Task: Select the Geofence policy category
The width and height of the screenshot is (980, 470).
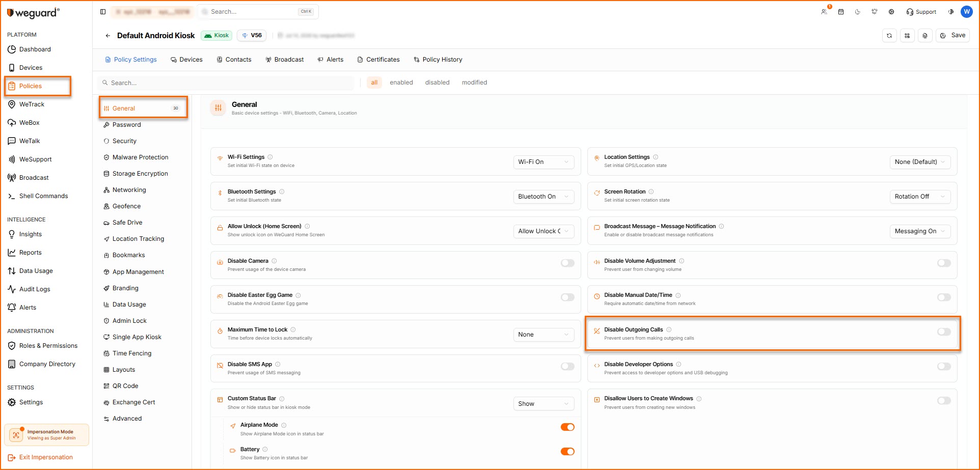Action: 127,206
